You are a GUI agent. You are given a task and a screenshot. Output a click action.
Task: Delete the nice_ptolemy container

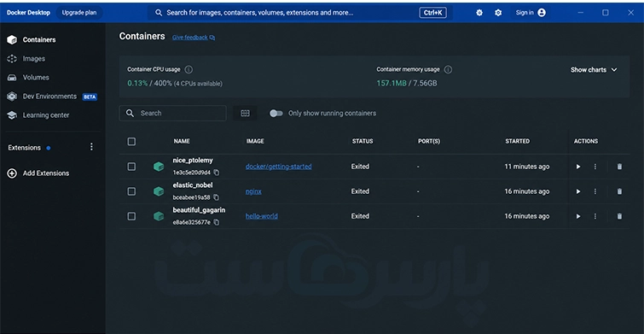click(619, 167)
